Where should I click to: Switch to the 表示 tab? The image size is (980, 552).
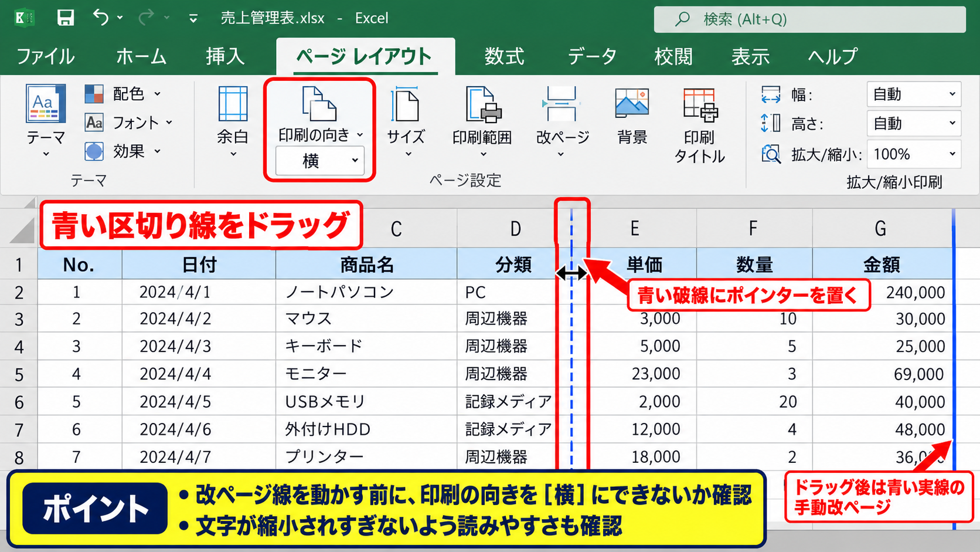[x=750, y=56]
